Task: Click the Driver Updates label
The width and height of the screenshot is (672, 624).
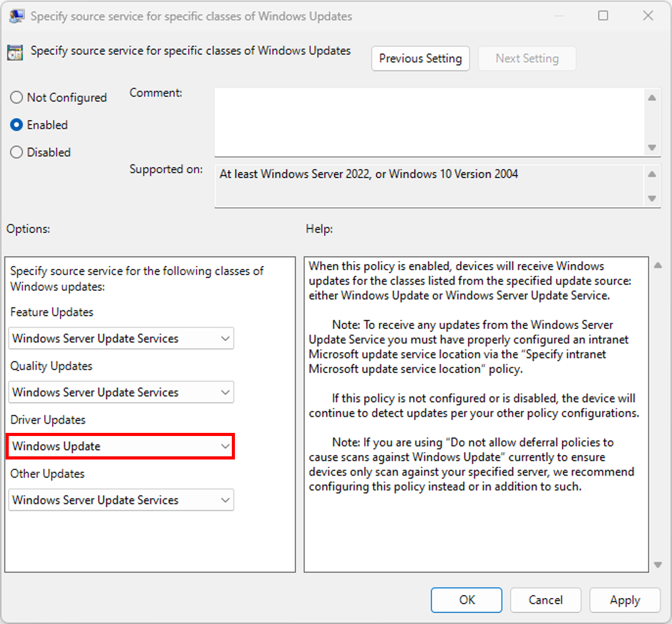Action: [48, 420]
